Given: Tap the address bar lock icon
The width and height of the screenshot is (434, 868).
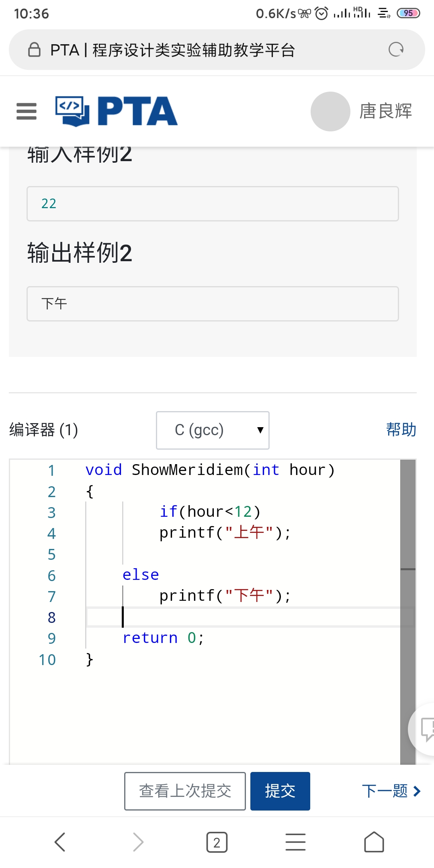Looking at the screenshot, I should tap(34, 50).
